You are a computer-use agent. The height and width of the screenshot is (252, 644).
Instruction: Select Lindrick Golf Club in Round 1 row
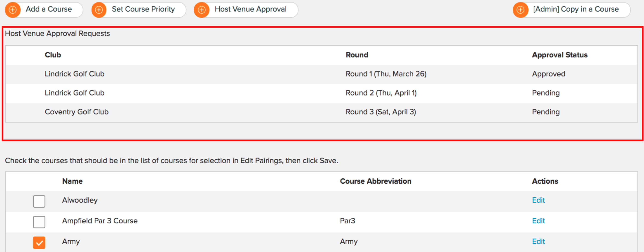click(x=74, y=74)
